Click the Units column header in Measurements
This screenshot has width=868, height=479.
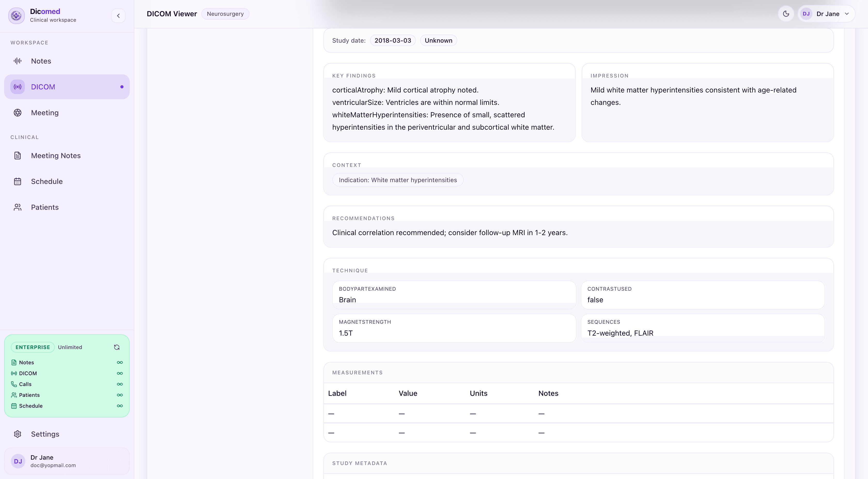pyautogui.click(x=478, y=393)
